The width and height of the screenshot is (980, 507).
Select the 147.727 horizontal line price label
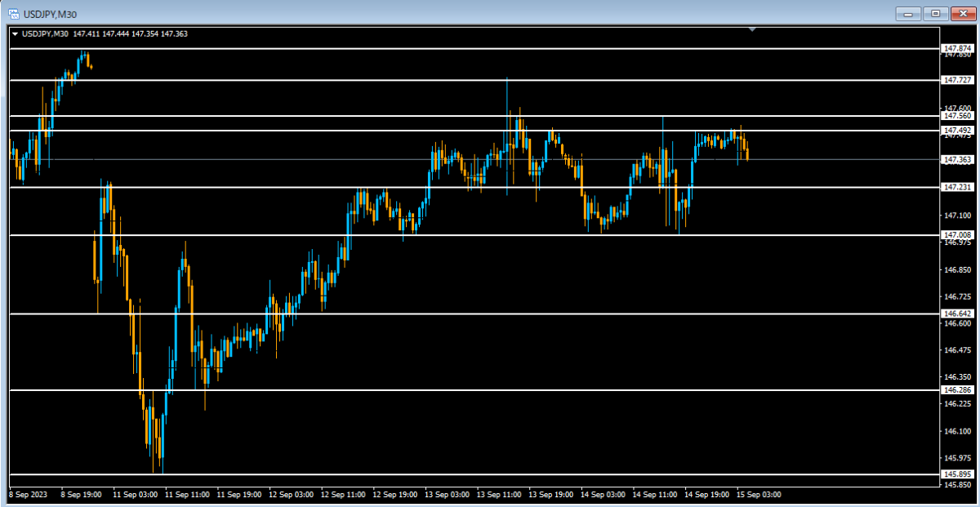point(957,80)
